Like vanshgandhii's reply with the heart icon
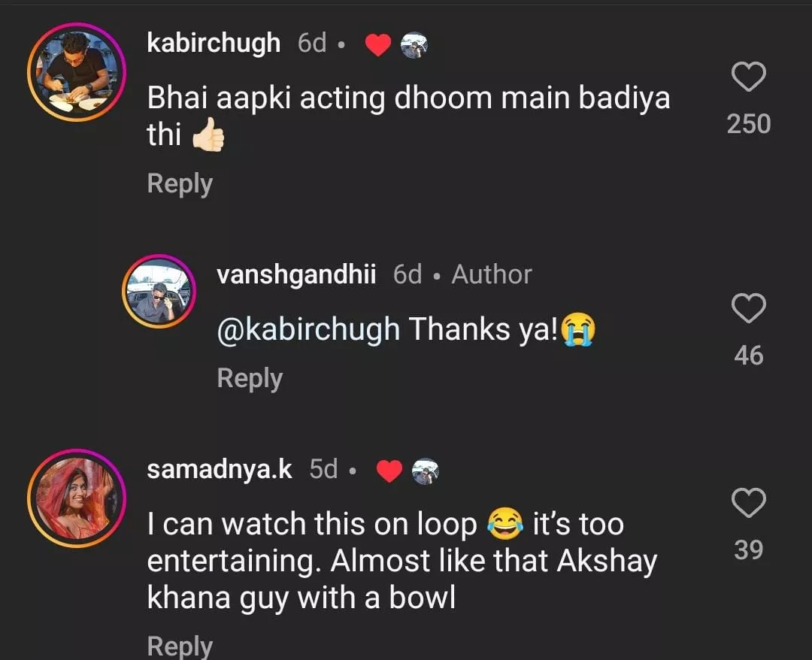Screen dimensions: 812x660 tap(748, 309)
